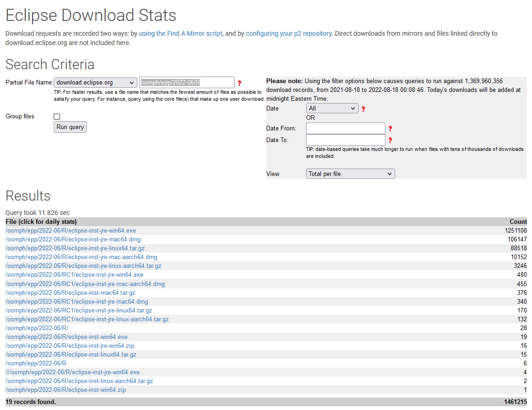532x410 pixels.
Task: Open stats for R/eclipse-inst-jre-win64.zip
Action: tap(70, 346)
